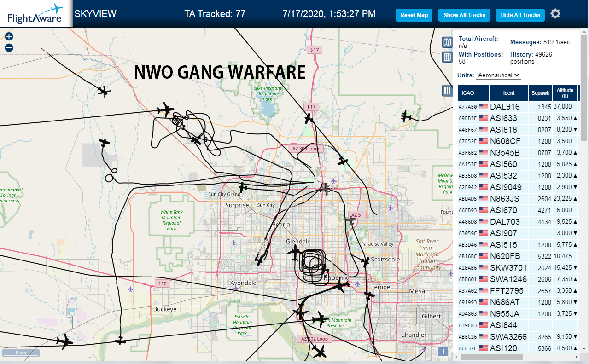This screenshot has height=364, width=589.
Task: Select aircraft icon near Sun City Grand
Action: [243, 187]
